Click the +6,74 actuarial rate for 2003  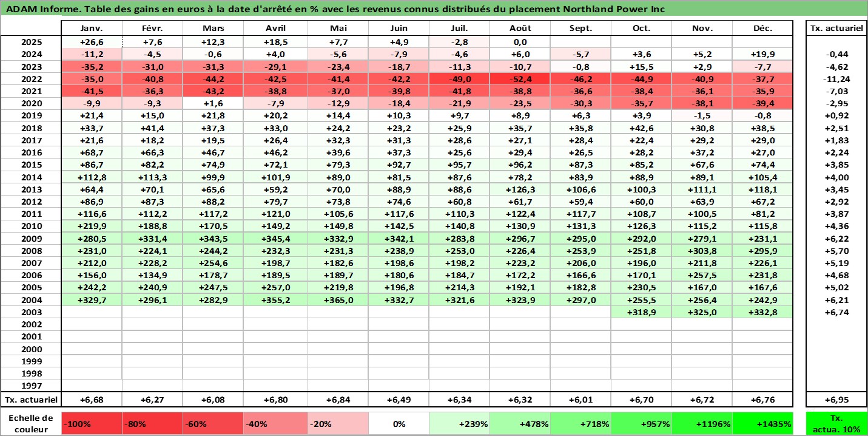tap(836, 312)
